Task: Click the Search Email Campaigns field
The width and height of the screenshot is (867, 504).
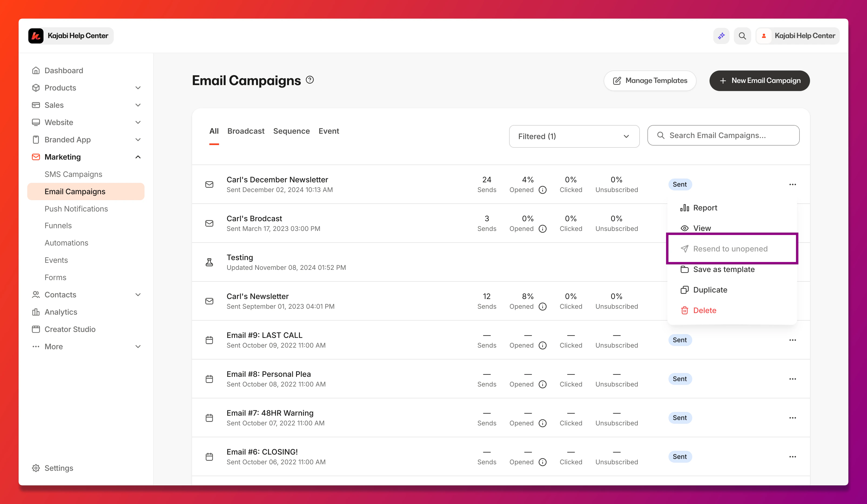Action: tap(723, 135)
